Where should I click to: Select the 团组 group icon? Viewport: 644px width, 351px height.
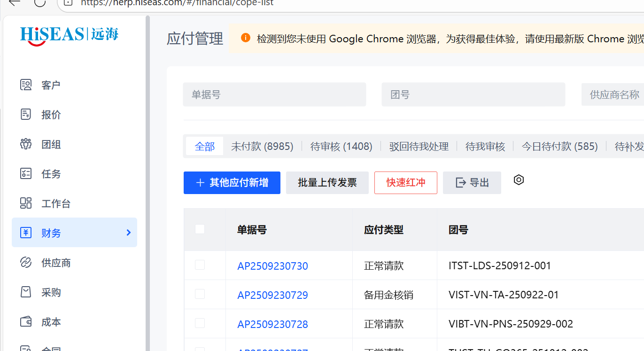pyautogui.click(x=26, y=144)
